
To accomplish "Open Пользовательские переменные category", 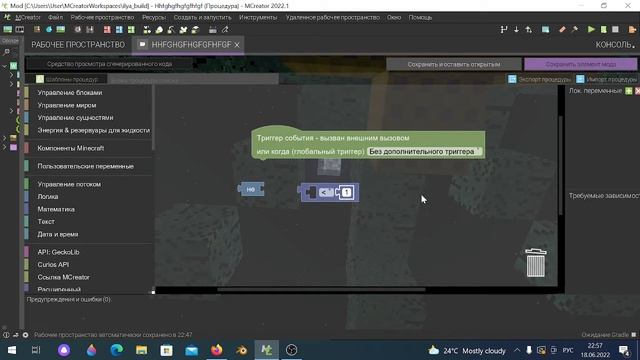I will (85, 166).
